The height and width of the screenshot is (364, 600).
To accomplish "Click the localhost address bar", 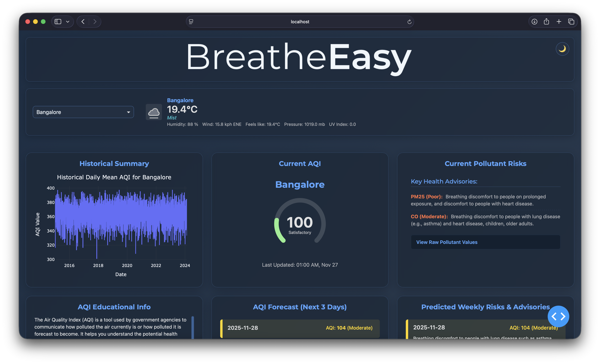I will pos(300,21).
